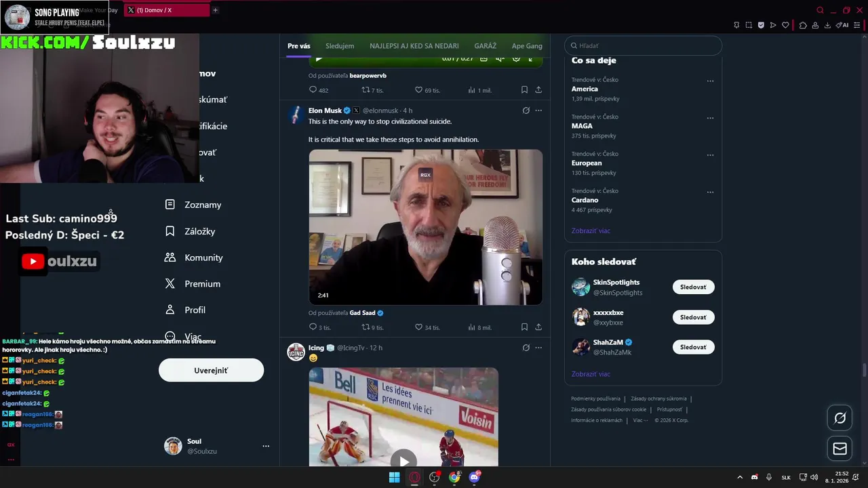Open Záložky bookmarks icon in sidebar
Viewport: 868px width, 488px height.
pyautogui.click(x=170, y=231)
